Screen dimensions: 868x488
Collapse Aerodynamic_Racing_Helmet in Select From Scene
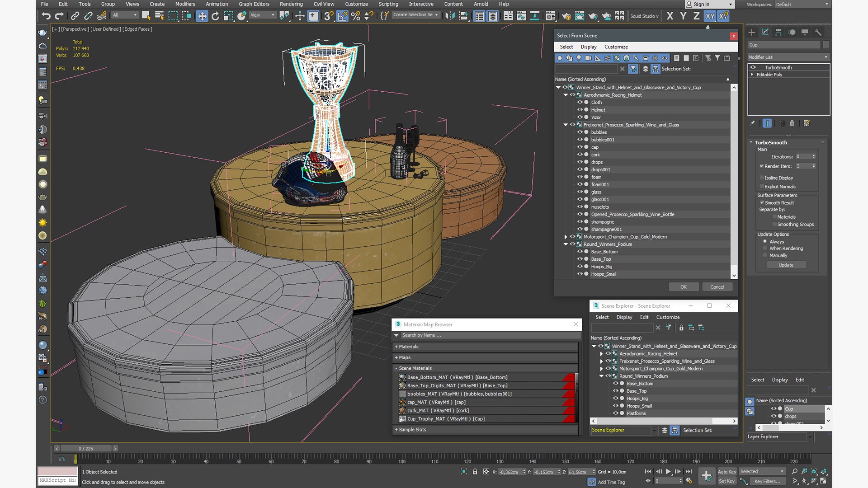click(566, 95)
